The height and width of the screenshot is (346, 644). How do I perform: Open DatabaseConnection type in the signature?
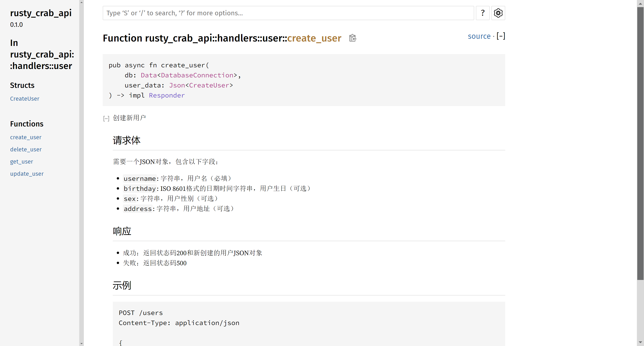tap(197, 75)
